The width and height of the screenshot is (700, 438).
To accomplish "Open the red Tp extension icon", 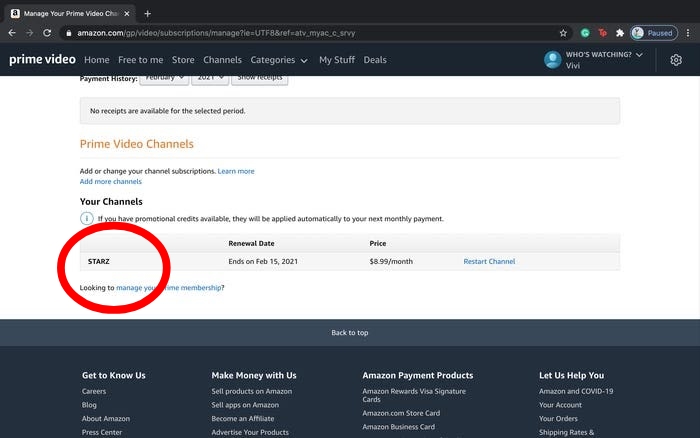I will click(602, 33).
